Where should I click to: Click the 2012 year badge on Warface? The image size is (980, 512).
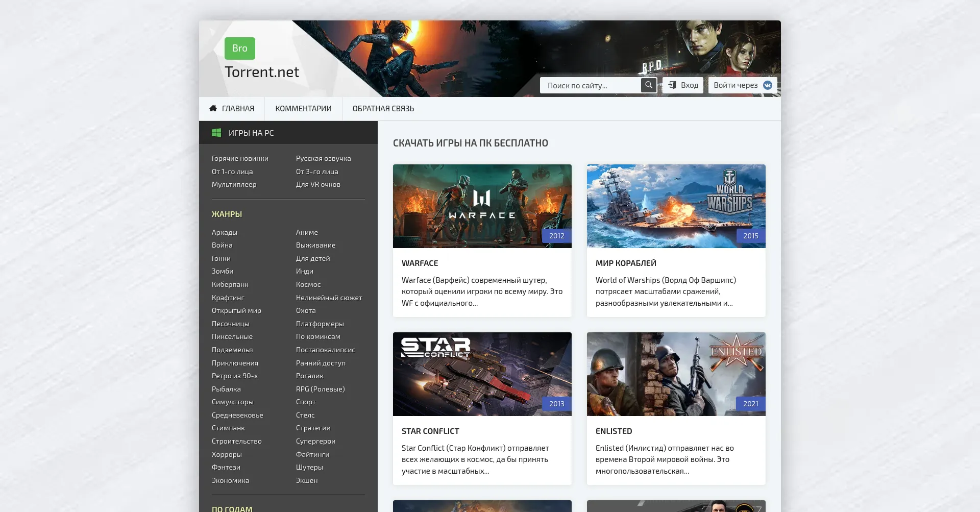coord(557,236)
